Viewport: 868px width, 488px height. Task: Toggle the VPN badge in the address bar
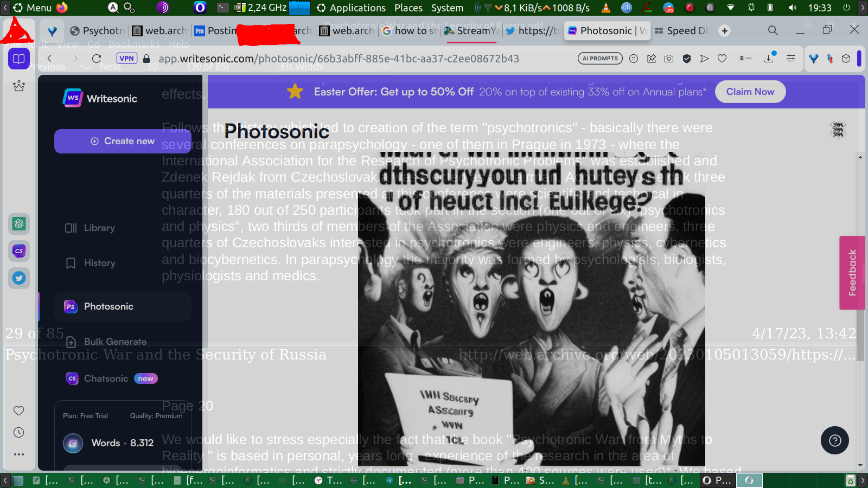(126, 59)
